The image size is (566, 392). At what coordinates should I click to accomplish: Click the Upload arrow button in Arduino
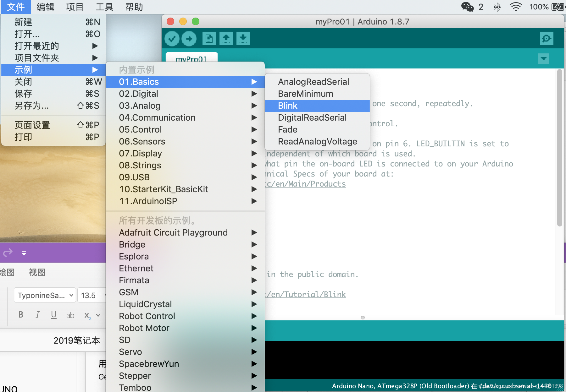pos(189,39)
